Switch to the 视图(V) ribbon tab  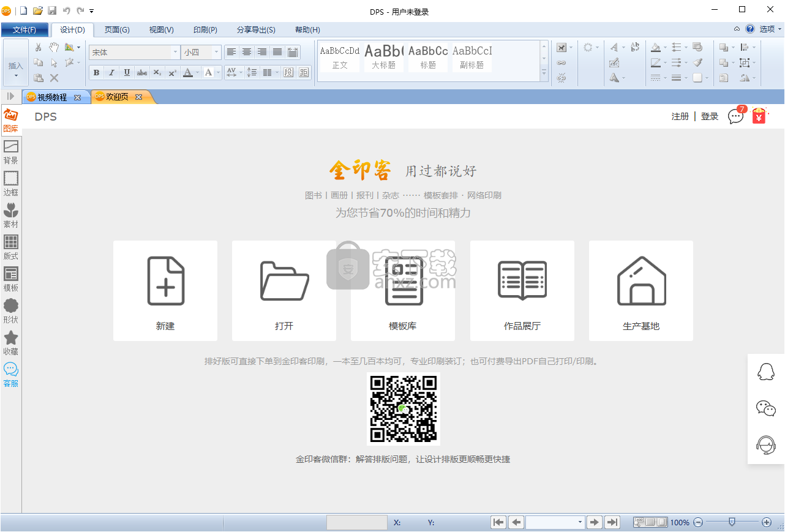(x=162, y=30)
